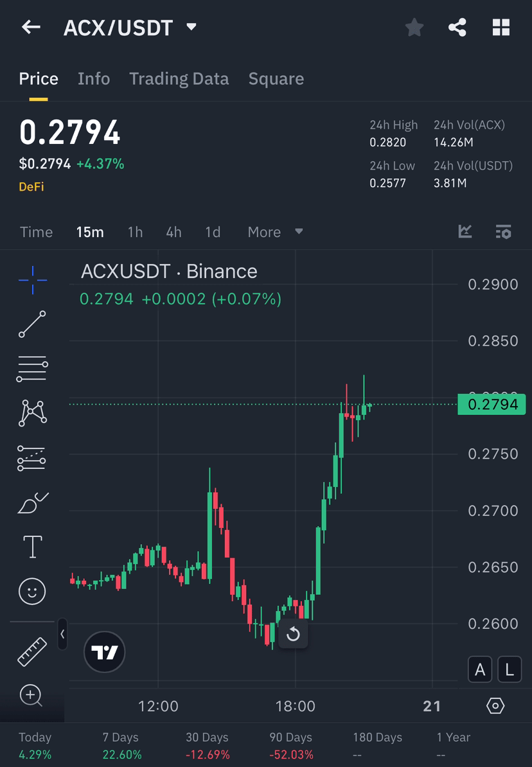
Task: Open the chart indicators panel
Action: (x=465, y=232)
